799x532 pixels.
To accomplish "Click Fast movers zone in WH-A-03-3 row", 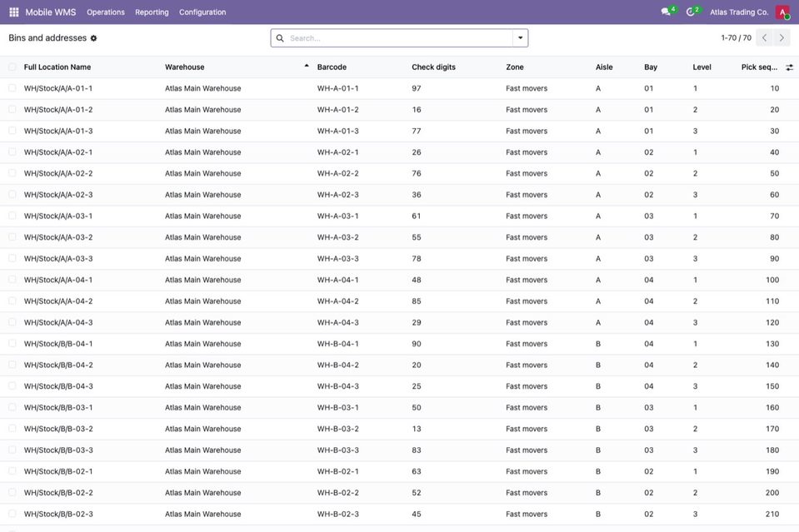I will [x=527, y=259].
